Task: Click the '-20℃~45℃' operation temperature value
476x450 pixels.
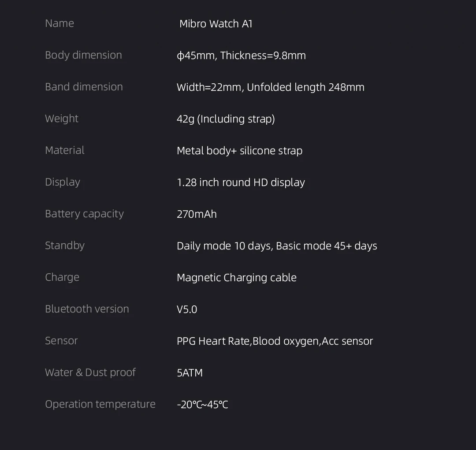Action: click(x=202, y=405)
